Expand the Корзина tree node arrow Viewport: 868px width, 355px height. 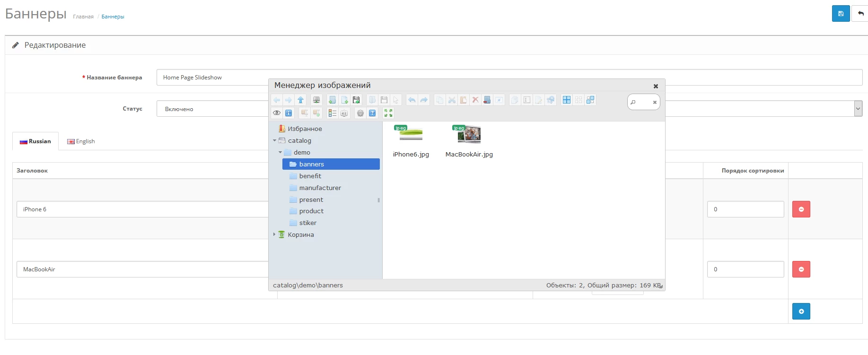tap(274, 234)
